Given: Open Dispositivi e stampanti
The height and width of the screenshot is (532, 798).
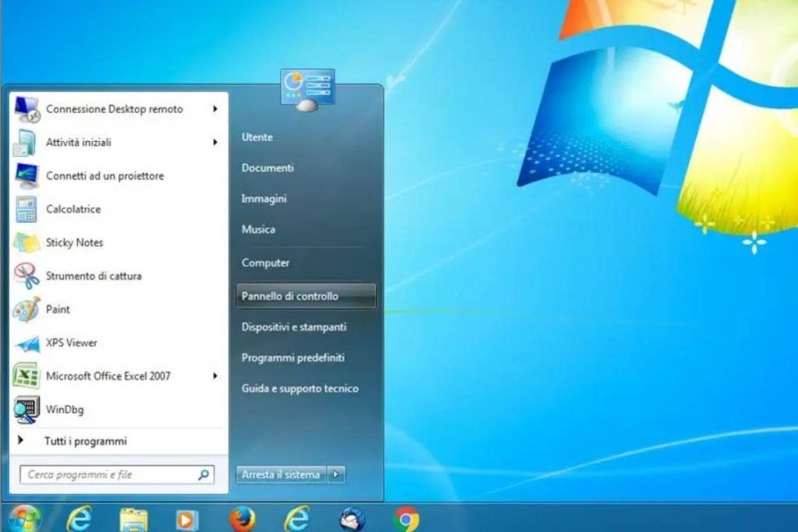Looking at the screenshot, I should [294, 327].
